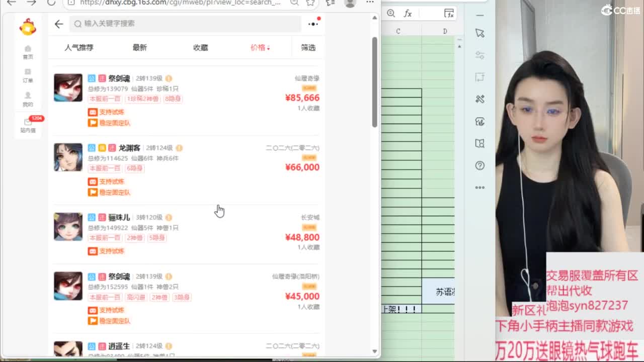Viewport: 644px width, 362px height.
Task: Click the info coin icon beside 2转139级 in ¥85,666 listing
Action: click(x=169, y=78)
